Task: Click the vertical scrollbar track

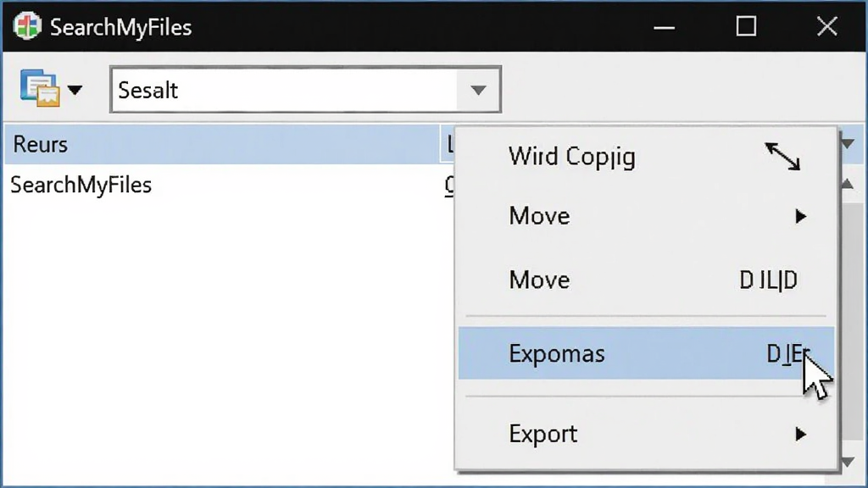Action: tap(852, 321)
